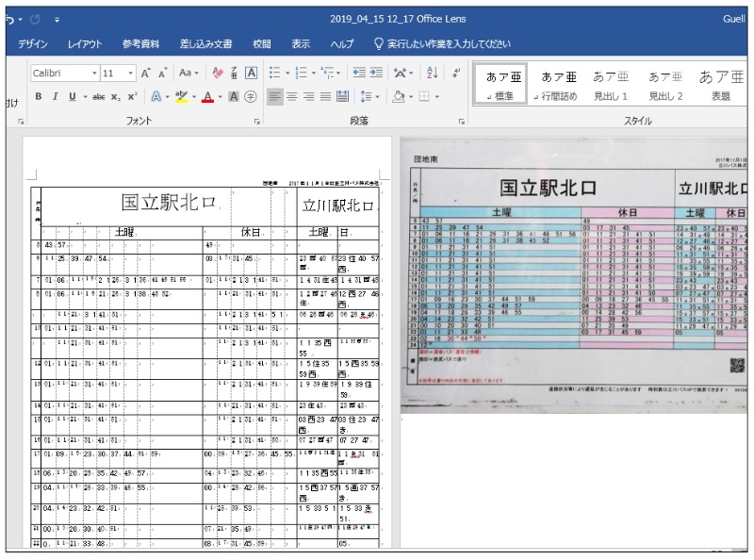Clear all formatting with the eraser icon
Screen dimensions: 754x560
[x=216, y=74]
